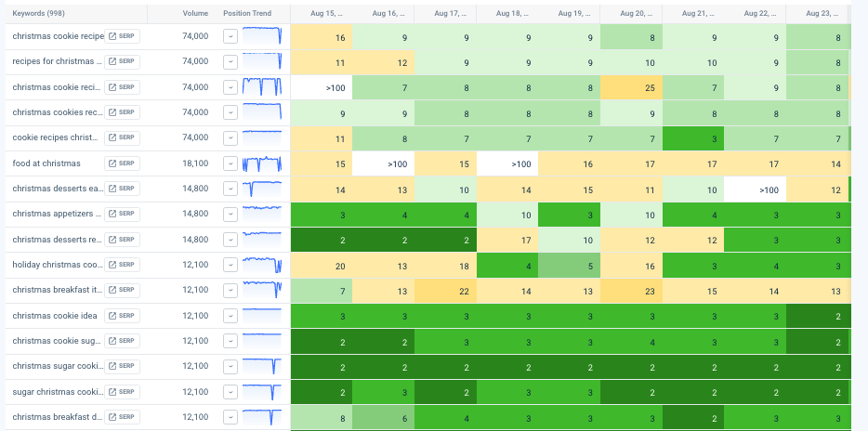This screenshot has width=868, height=431.
Task: Click the food at christmas keyword
Action: [46, 163]
